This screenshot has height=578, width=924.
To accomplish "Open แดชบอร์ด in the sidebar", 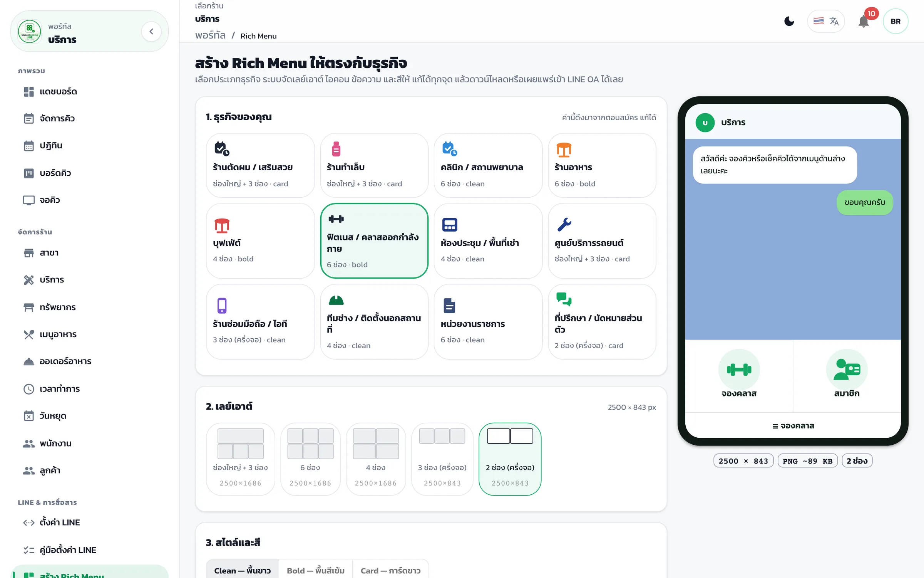I will [89, 92].
